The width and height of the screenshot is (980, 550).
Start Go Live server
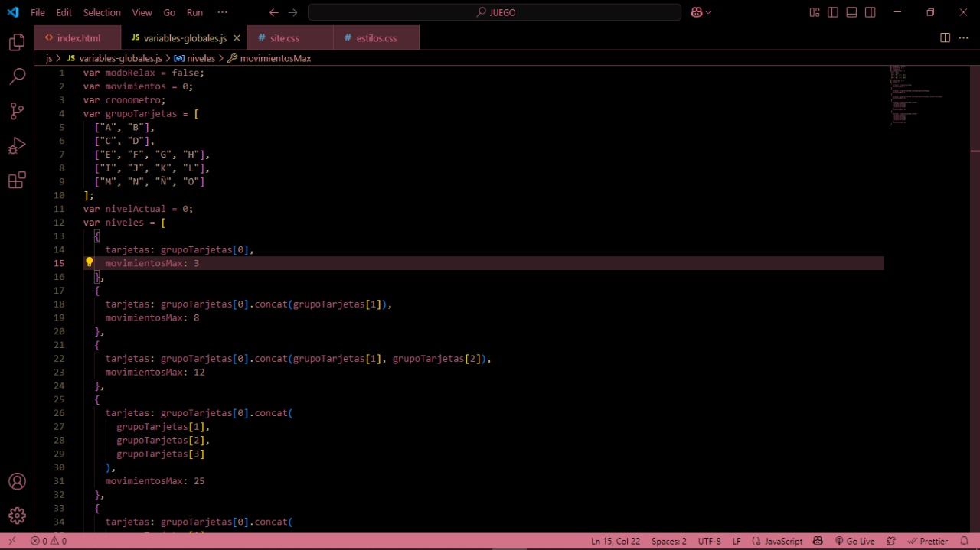click(854, 541)
